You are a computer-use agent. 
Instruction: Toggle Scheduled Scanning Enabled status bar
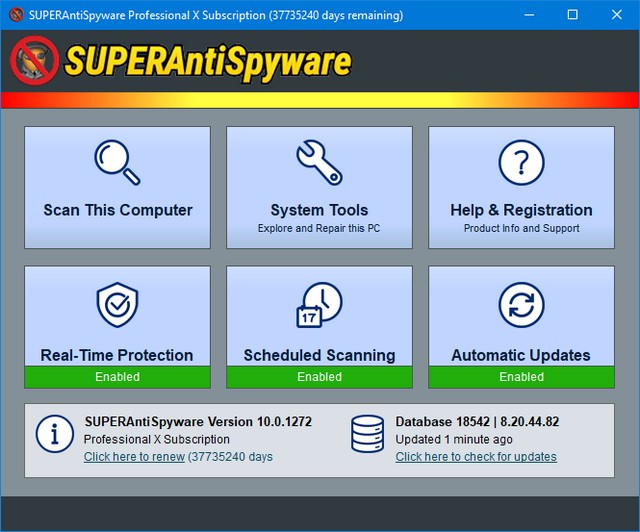pyautogui.click(x=319, y=377)
